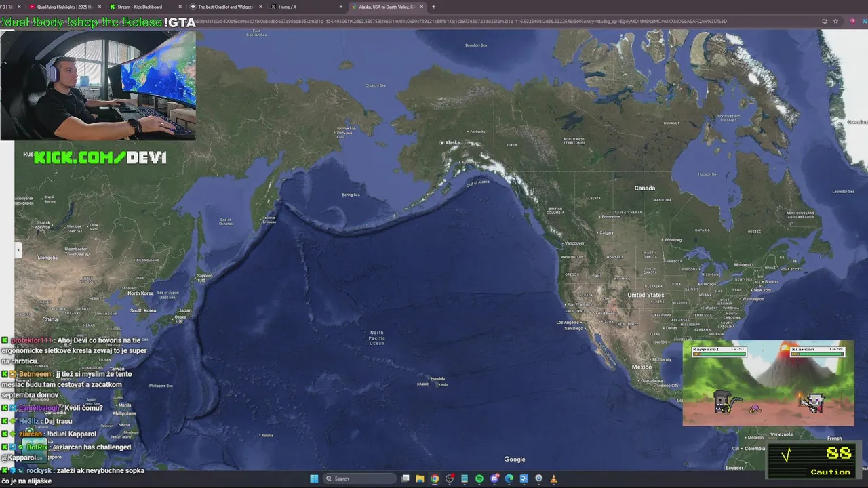Click the Japan country label
The width and height of the screenshot is (868, 488).
[184, 310]
